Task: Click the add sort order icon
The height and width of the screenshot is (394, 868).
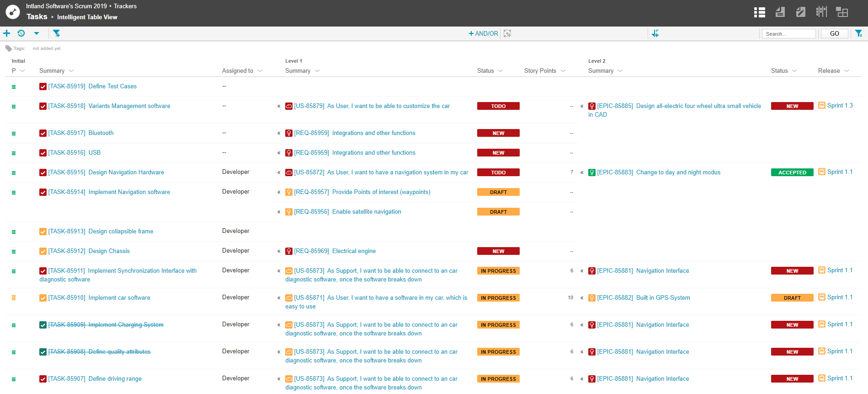Action: 655,33
